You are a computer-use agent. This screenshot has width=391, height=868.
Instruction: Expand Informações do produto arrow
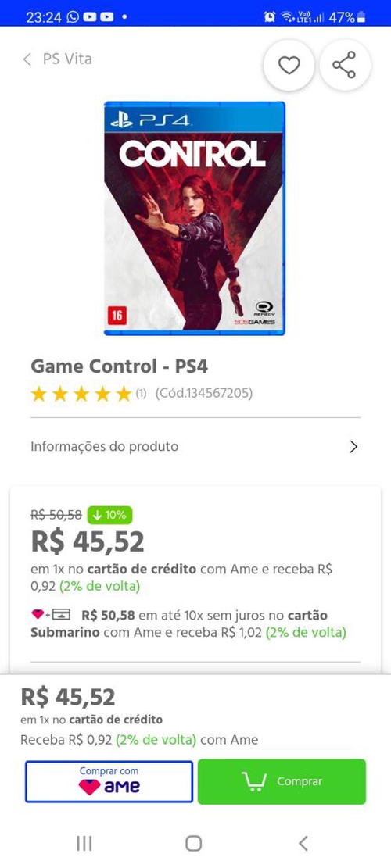(x=353, y=447)
